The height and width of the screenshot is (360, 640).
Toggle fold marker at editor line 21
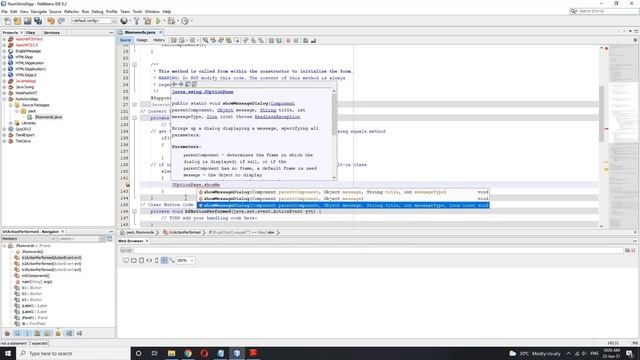tap(134, 64)
